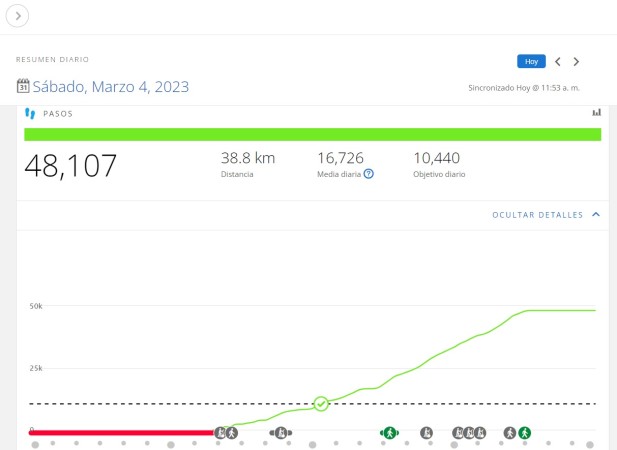617x450 pixels.
Task: Open the steps bar-chart report icon
Action: (597, 112)
